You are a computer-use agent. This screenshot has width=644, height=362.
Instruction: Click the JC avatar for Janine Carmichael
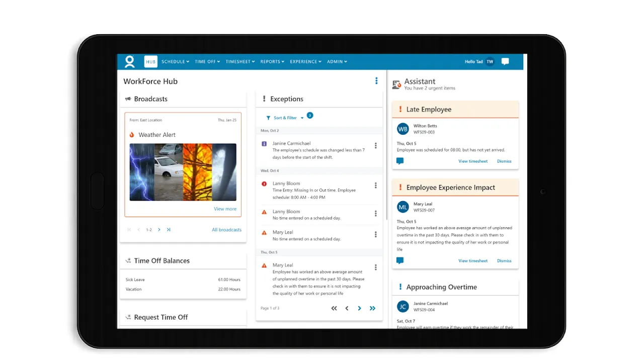(x=403, y=307)
